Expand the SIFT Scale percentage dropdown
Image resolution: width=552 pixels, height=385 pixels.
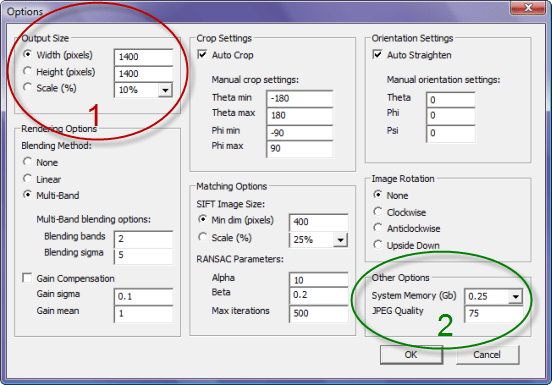[x=340, y=240]
